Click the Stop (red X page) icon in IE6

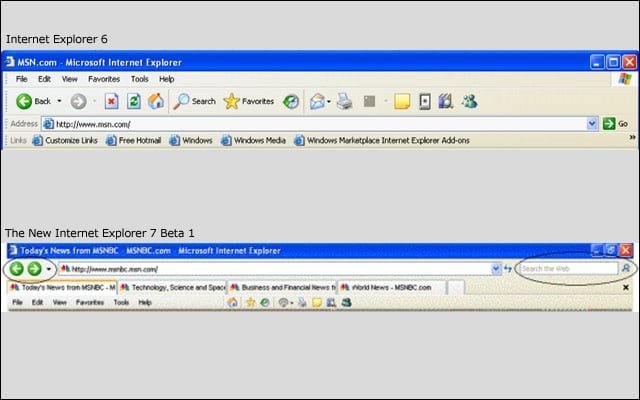click(x=111, y=101)
